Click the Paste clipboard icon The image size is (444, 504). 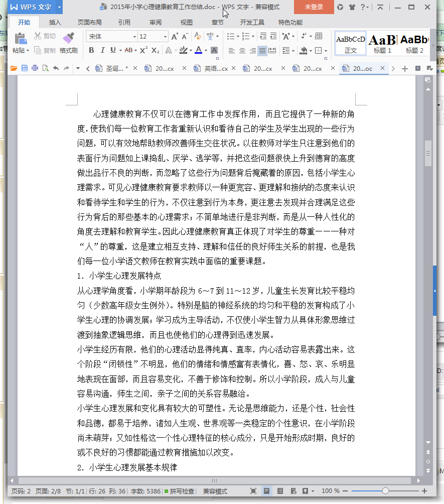pyautogui.click(x=21, y=39)
